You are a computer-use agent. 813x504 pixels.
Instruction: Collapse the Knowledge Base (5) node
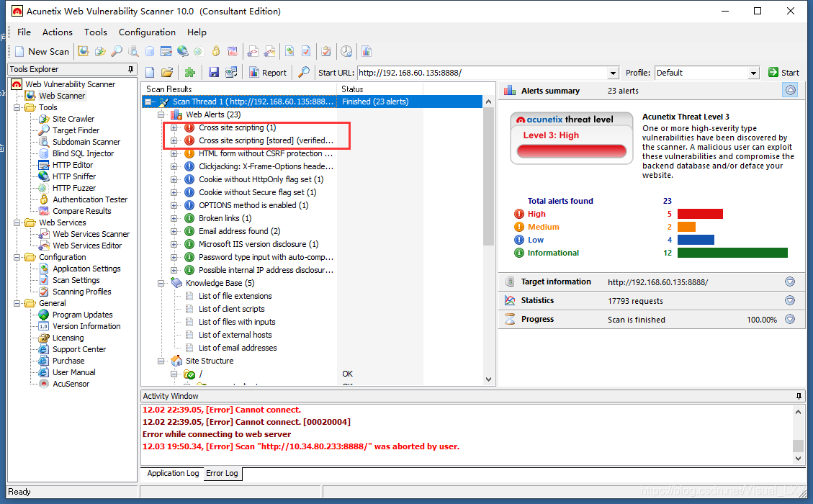[161, 283]
